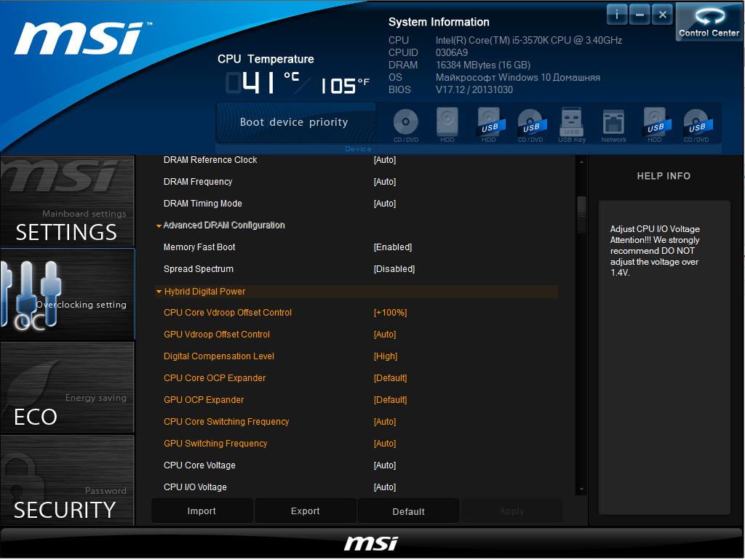Click the Apply button
This screenshot has height=560, width=745.
(511, 511)
